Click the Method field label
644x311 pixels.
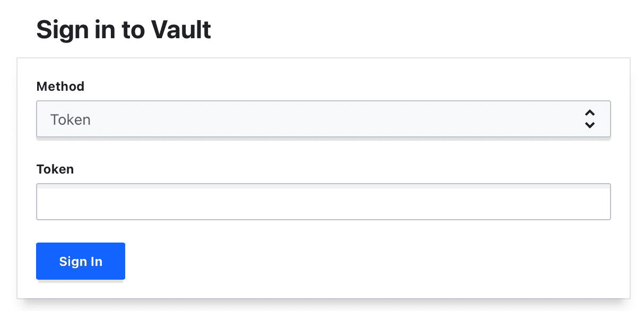tap(60, 87)
